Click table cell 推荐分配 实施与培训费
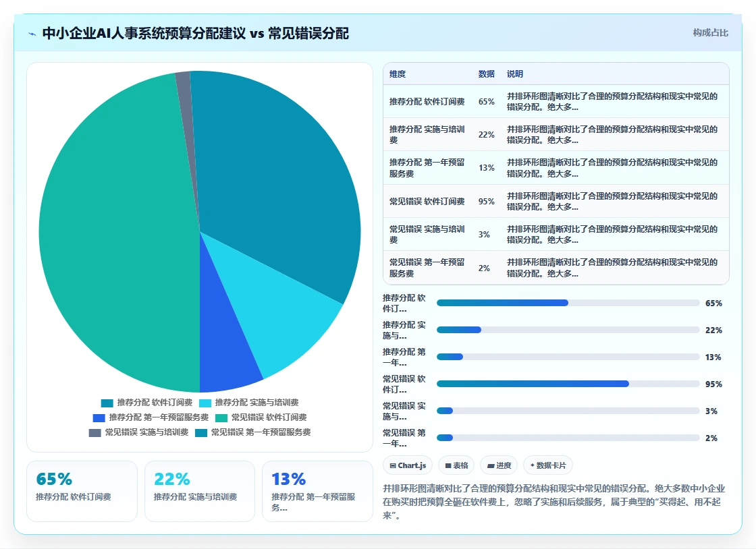 pyautogui.click(x=427, y=134)
